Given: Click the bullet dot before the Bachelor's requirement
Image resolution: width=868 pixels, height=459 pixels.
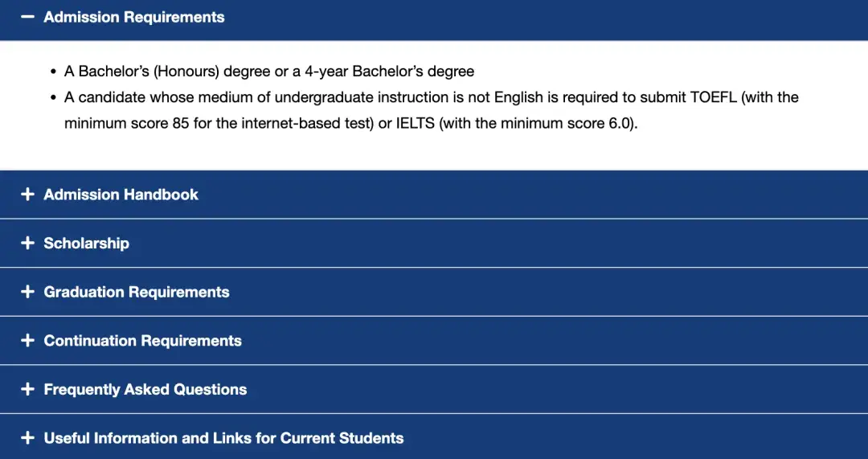Looking at the screenshot, I should pyautogui.click(x=54, y=72).
